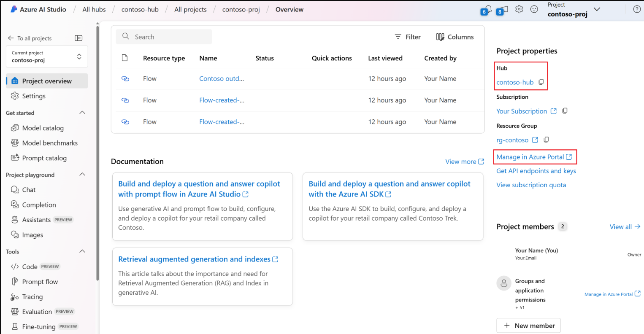Click View more documentation link
Image resolution: width=644 pixels, height=334 pixels.
[465, 162]
